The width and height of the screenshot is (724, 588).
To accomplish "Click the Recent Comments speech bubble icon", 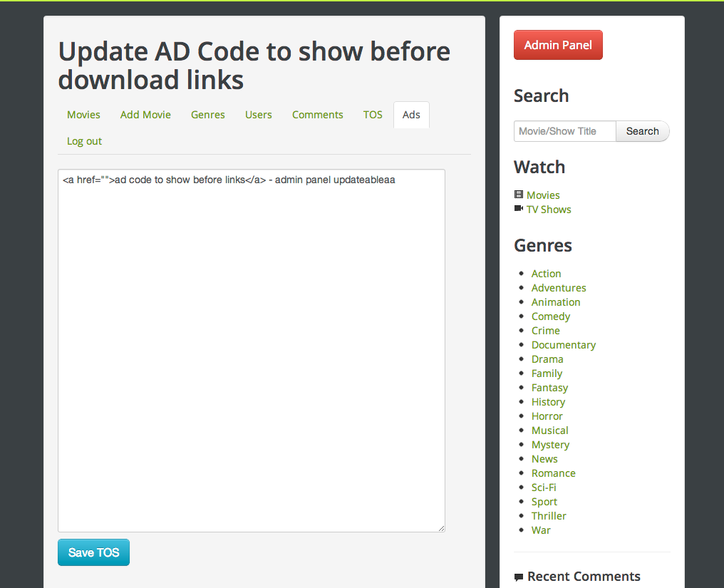I will pyautogui.click(x=519, y=577).
